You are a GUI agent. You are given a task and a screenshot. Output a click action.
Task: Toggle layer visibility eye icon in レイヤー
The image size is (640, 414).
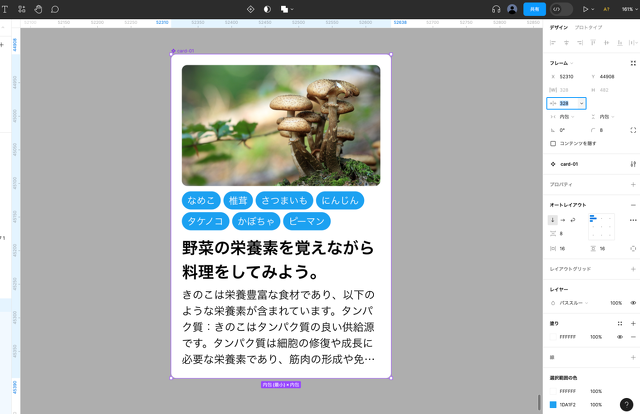(x=632, y=302)
